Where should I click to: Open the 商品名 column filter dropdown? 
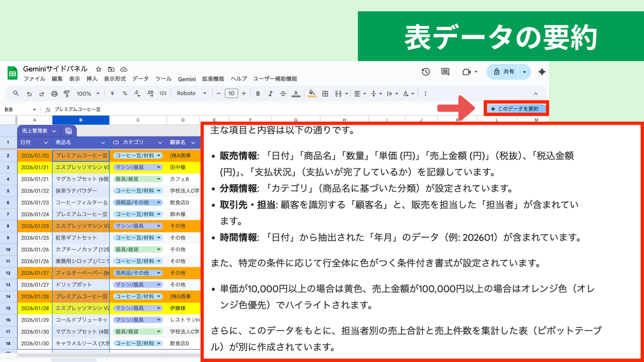102,143
